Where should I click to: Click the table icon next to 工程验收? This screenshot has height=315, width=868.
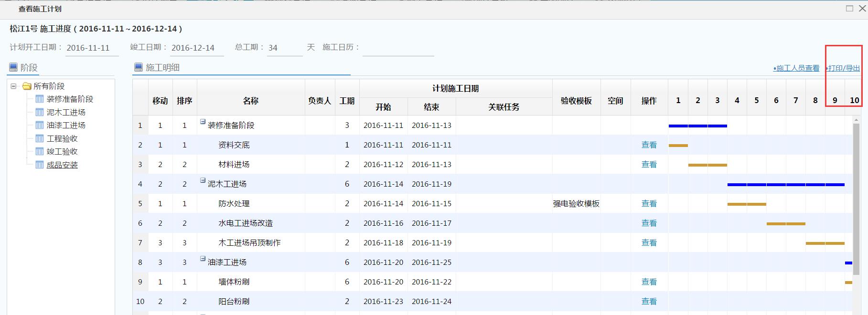tap(40, 139)
